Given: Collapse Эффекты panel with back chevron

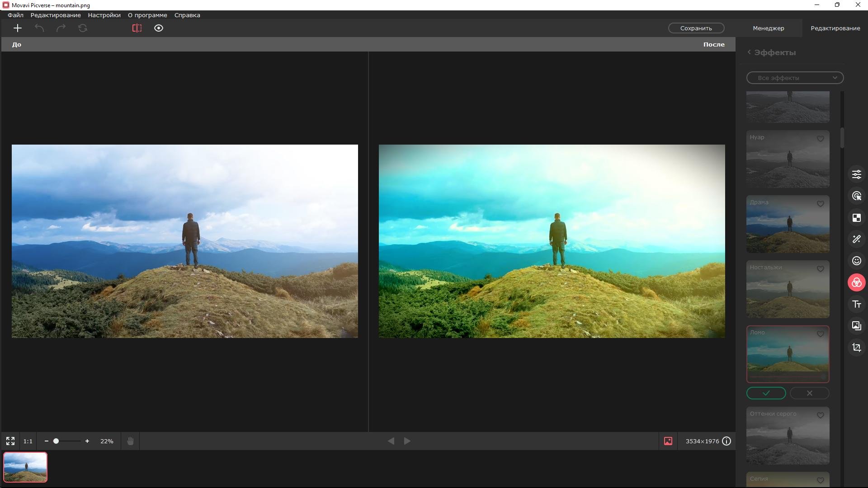Looking at the screenshot, I should pos(749,52).
